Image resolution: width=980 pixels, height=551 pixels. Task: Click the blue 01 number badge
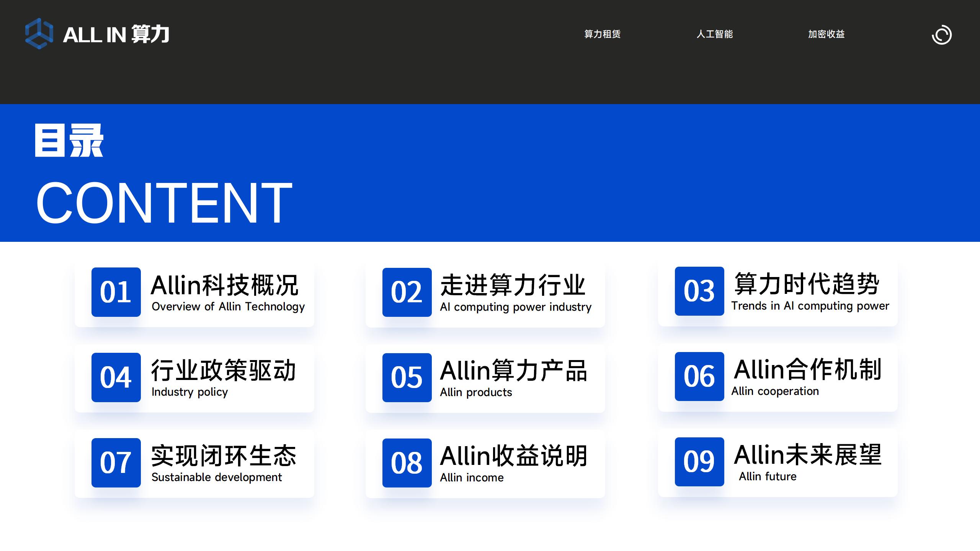click(116, 292)
